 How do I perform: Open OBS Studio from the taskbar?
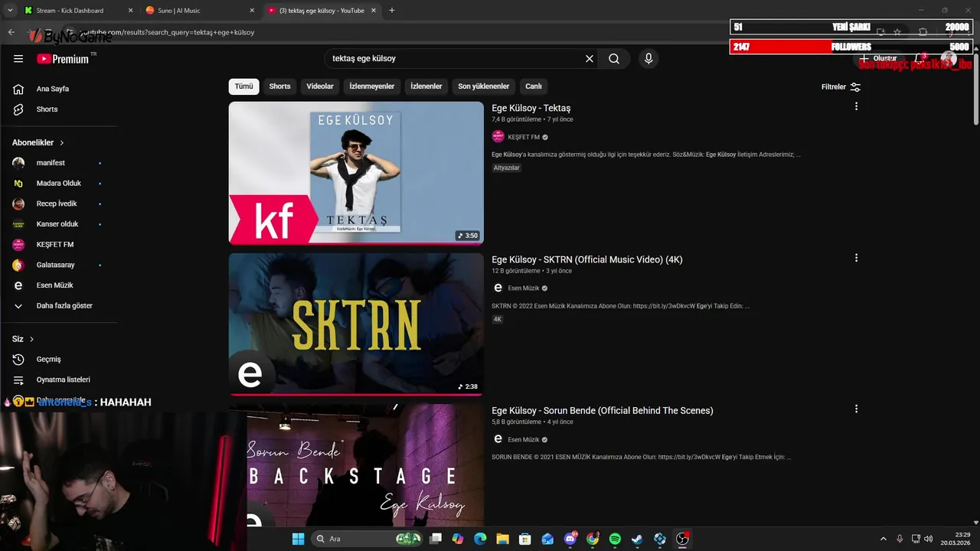(682, 539)
